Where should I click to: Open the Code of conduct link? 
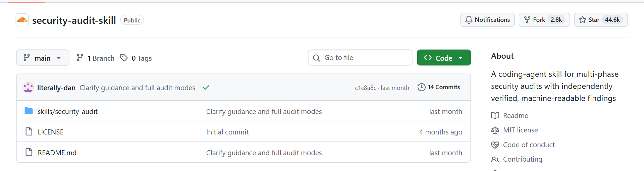click(529, 145)
